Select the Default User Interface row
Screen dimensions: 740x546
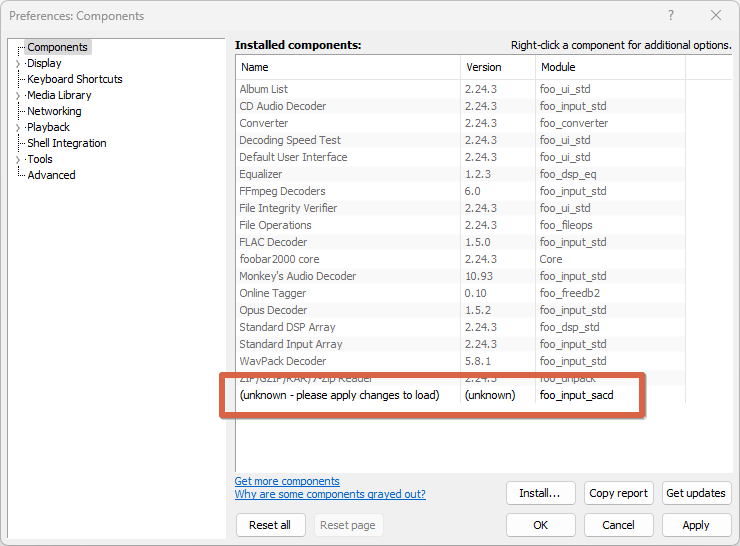tap(460, 157)
